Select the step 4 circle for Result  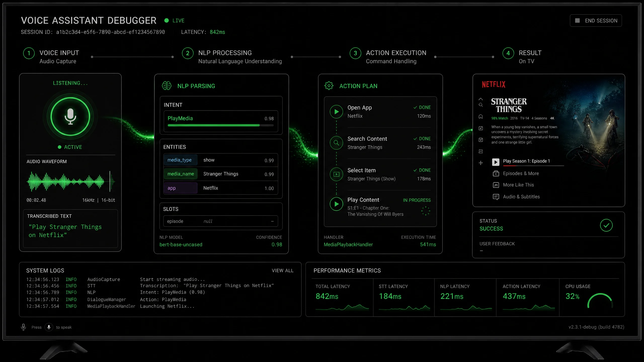(x=508, y=53)
